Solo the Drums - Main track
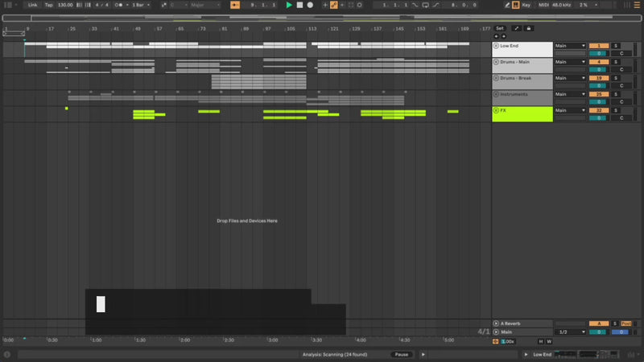This screenshot has width=644, height=362. (x=616, y=62)
